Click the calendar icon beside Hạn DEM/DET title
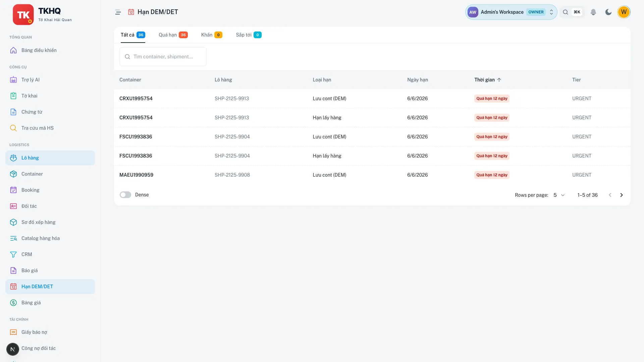This screenshot has height=362, width=644. [x=131, y=12]
